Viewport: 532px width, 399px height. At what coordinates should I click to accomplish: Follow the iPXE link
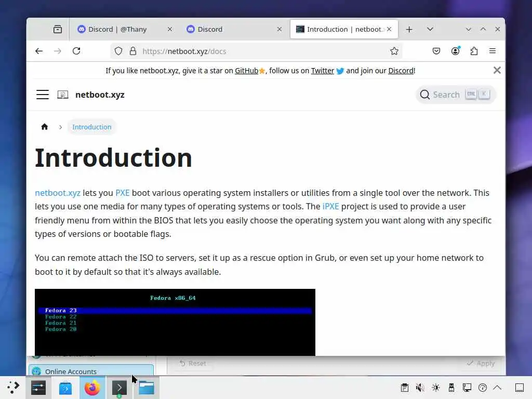(x=330, y=206)
